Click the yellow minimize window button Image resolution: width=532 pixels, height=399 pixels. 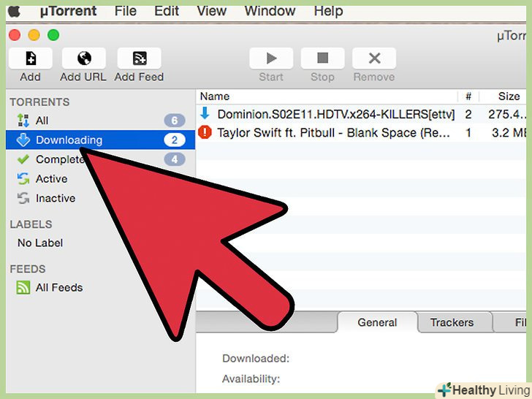[34, 35]
